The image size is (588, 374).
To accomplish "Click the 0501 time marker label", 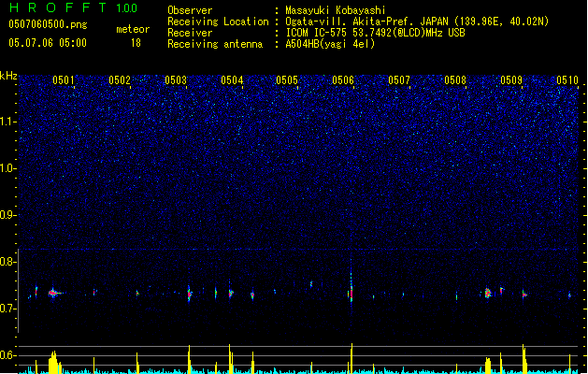I will click(64, 80).
